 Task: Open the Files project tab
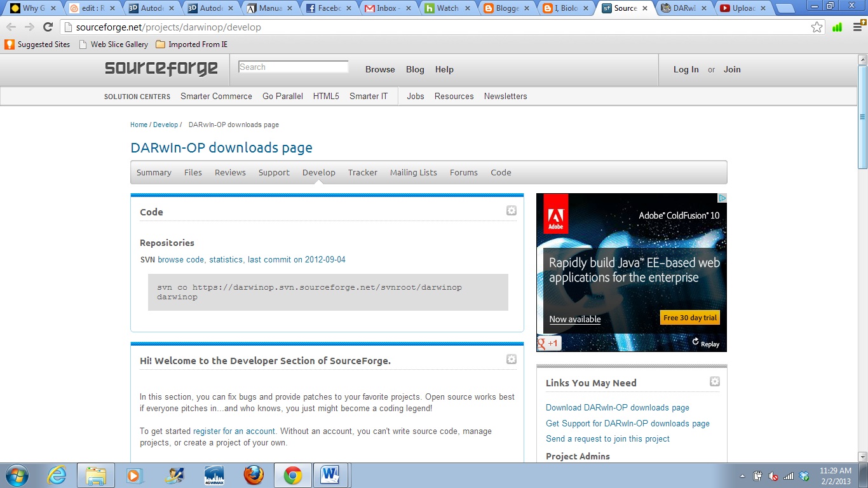point(193,172)
